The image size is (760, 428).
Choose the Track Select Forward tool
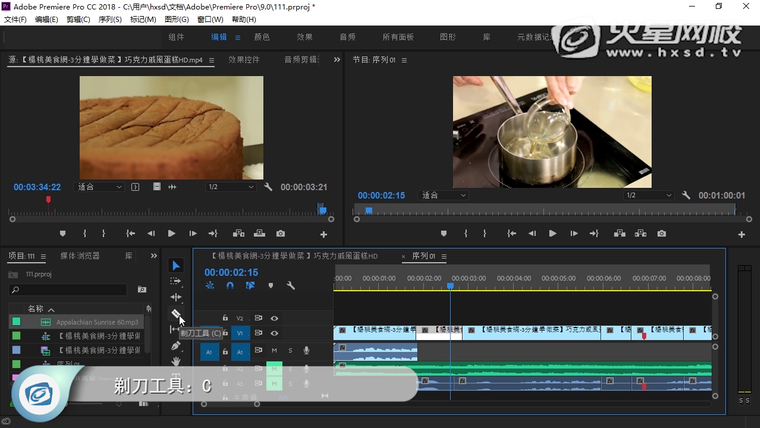click(176, 281)
